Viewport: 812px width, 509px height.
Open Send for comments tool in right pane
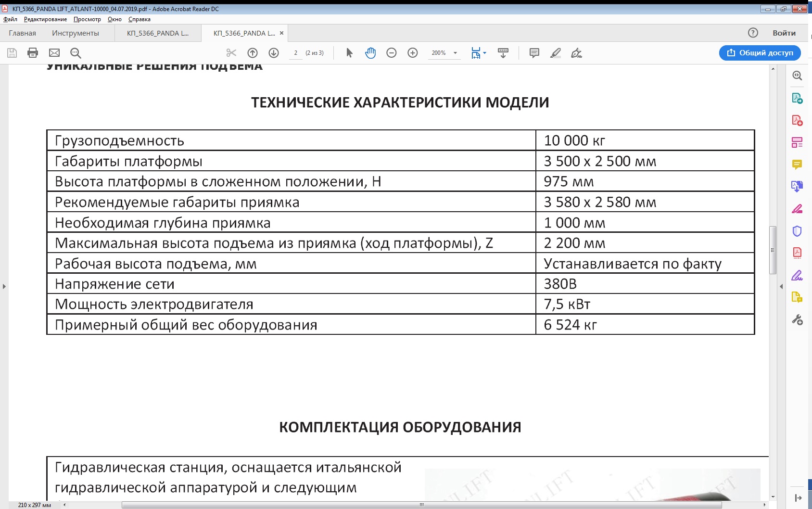click(x=797, y=297)
